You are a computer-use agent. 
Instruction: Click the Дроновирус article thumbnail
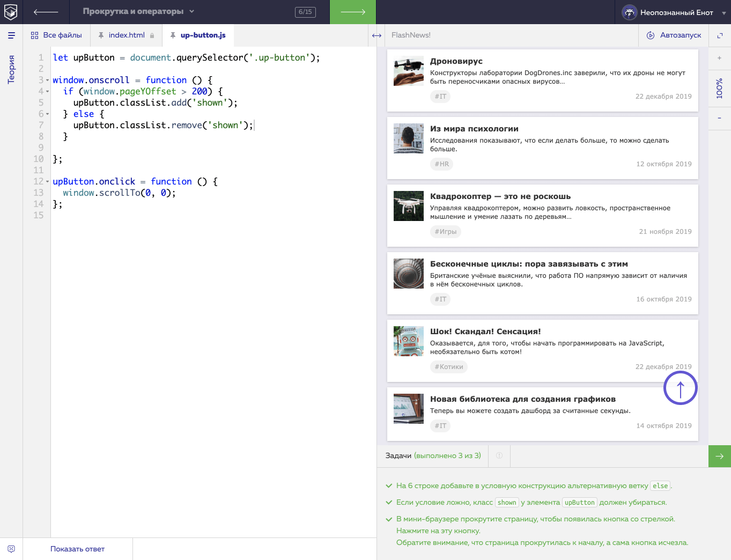tap(408, 71)
